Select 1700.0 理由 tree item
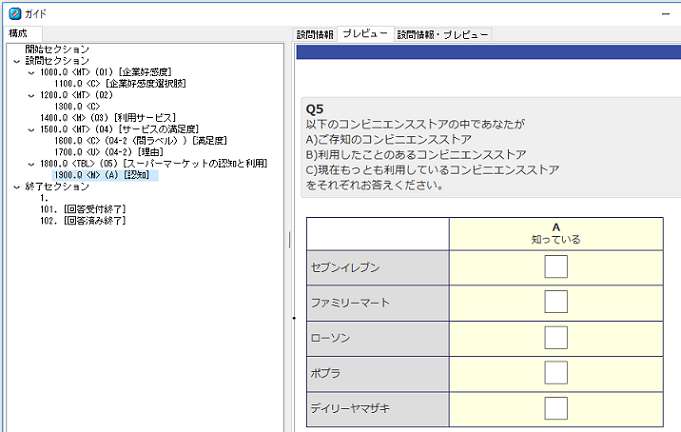The height and width of the screenshot is (432, 681). pyautogui.click(x=109, y=152)
